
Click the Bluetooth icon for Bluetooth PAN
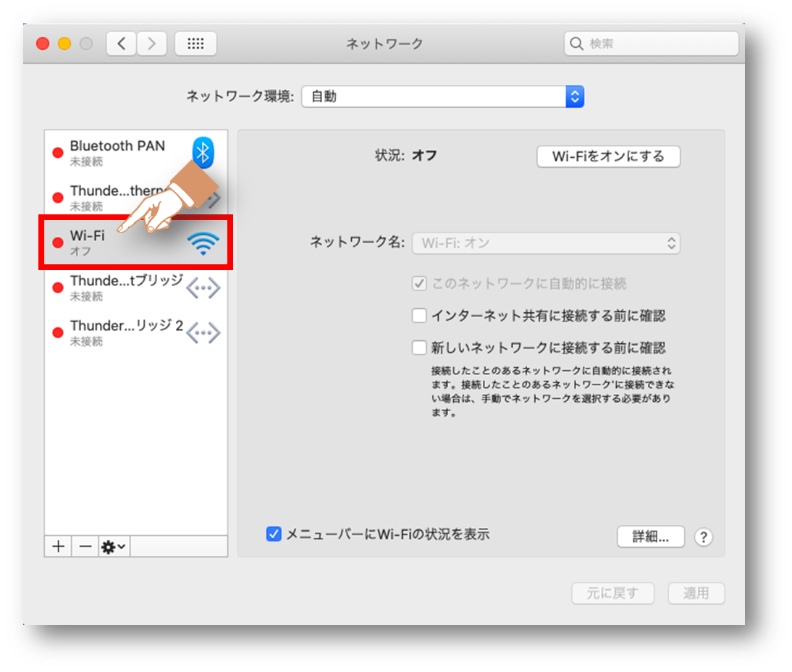pyautogui.click(x=203, y=153)
